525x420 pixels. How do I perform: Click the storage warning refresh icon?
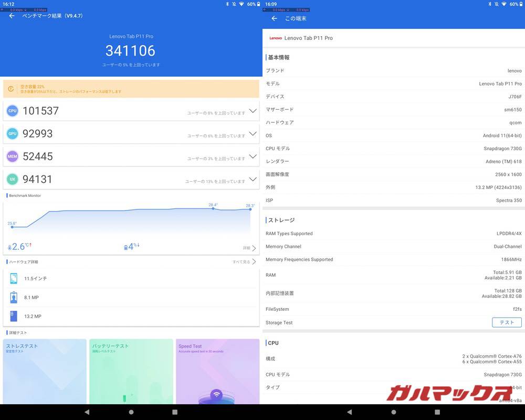click(11, 89)
